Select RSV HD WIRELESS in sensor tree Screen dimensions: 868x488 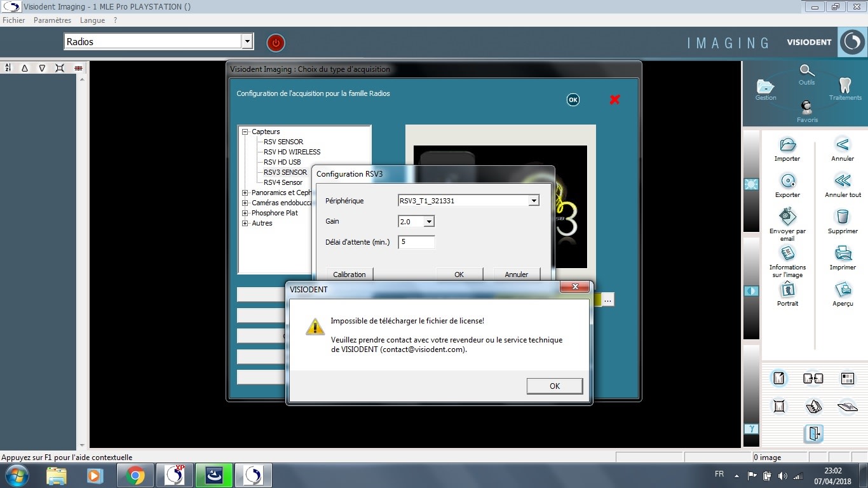pyautogui.click(x=292, y=152)
